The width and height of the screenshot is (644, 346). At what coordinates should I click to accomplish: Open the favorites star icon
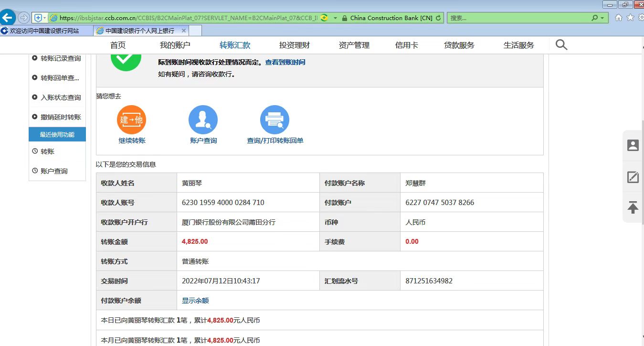point(630,18)
